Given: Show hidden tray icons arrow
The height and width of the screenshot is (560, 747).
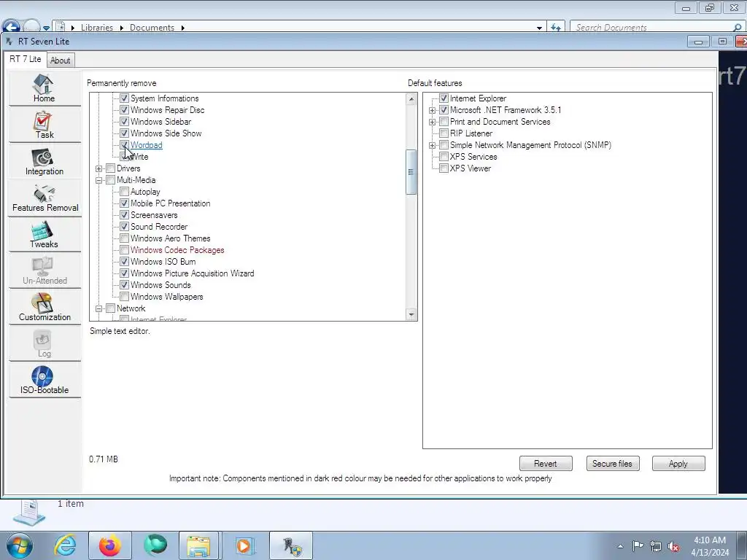Looking at the screenshot, I should click(620, 546).
